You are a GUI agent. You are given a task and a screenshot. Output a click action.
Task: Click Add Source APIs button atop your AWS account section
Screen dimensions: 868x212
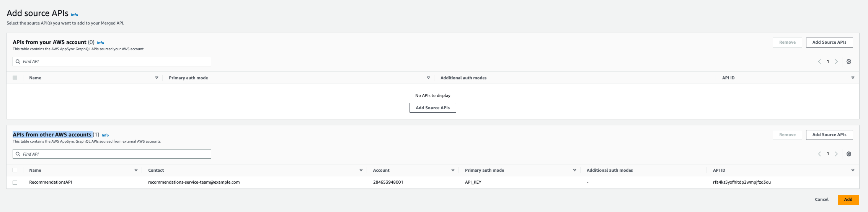[x=829, y=43]
